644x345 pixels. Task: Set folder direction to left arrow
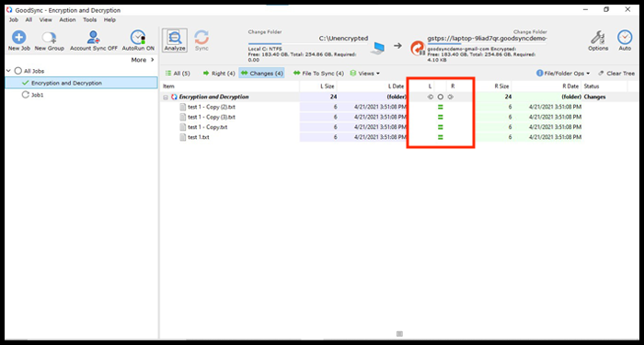pyautogui.click(x=430, y=97)
